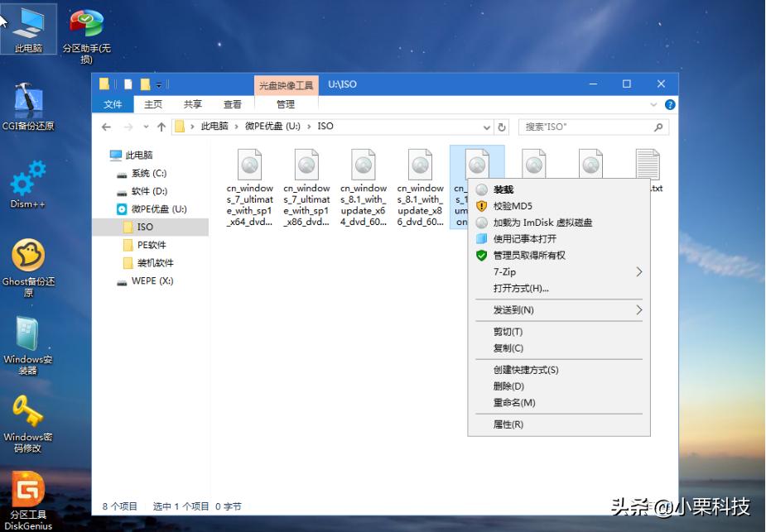This screenshot has width=766, height=532.
Task: Collapse the ribbon with the chevron
Action: (653, 104)
